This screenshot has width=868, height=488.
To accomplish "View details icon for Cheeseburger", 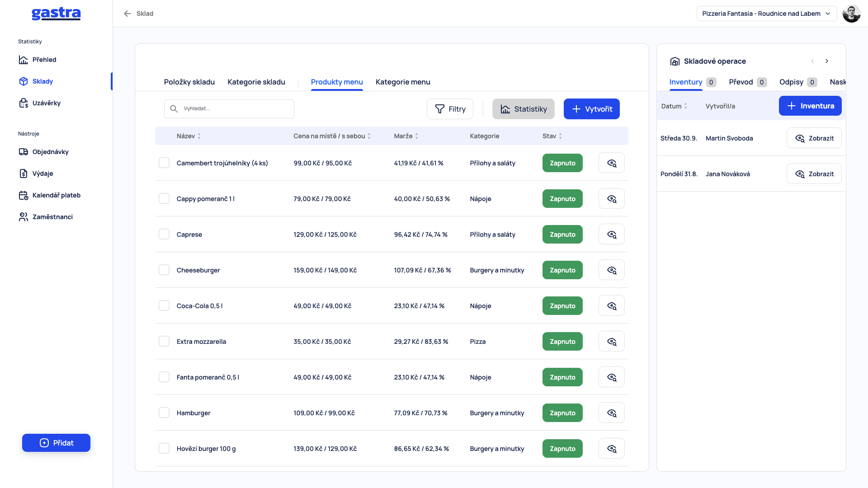I will 611,270.
